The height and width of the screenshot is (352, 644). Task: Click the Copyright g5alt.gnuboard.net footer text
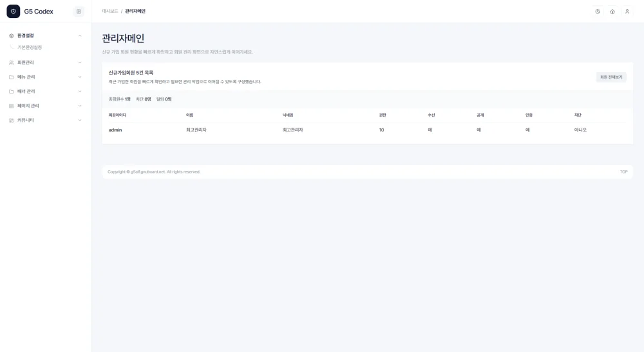(154, 172)
